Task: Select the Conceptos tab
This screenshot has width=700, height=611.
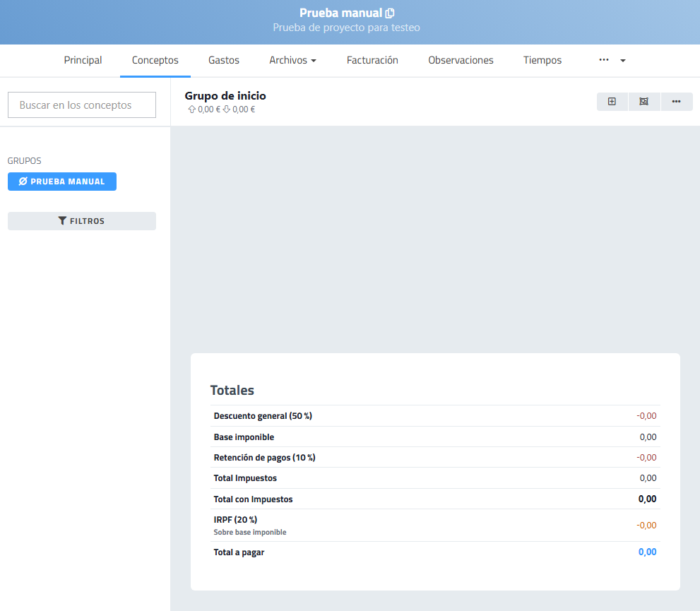Action: click(155, 61)
